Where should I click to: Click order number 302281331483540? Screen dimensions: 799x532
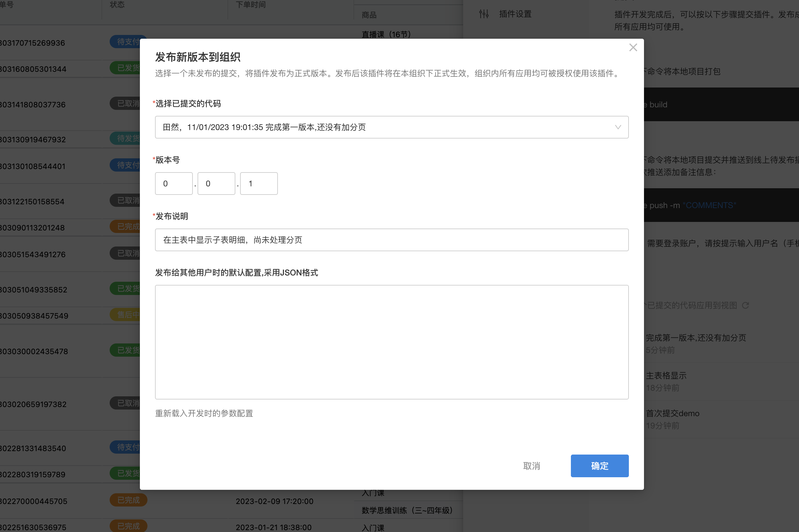tap(33, 449)
